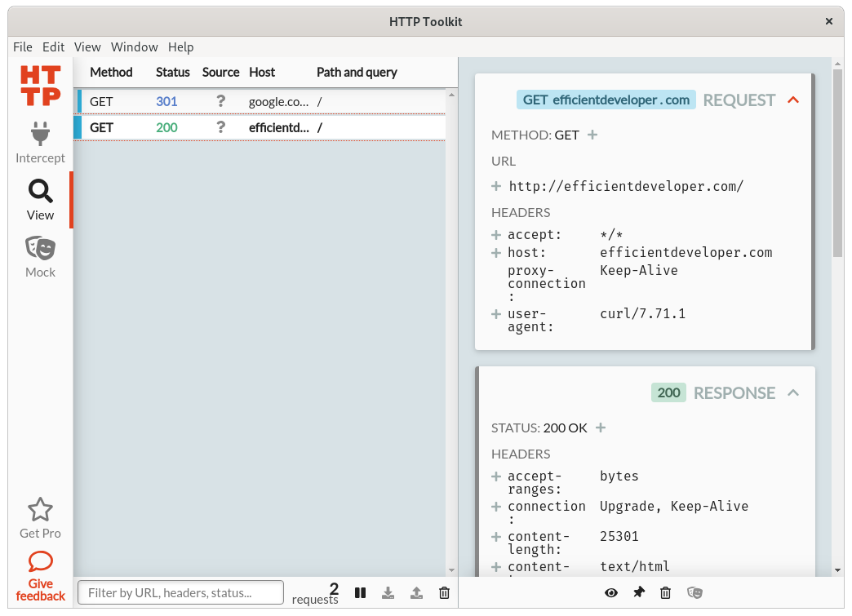
Task: Click the Source column header
Action: 220,73
